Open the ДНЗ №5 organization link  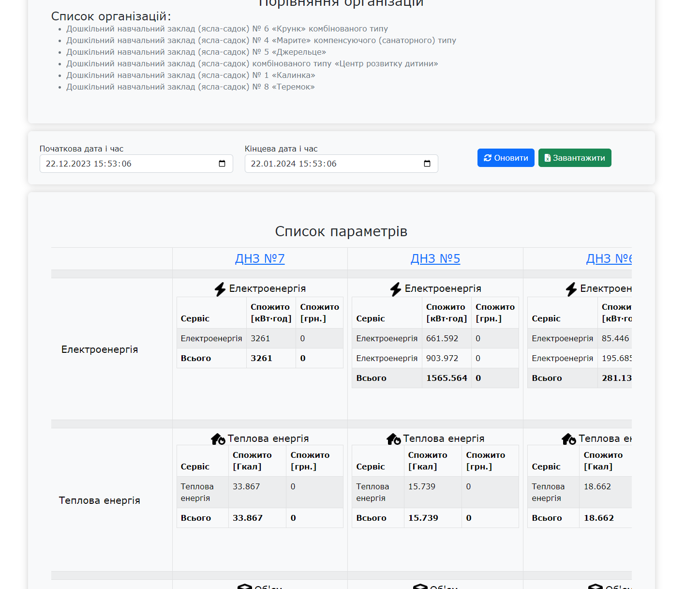435,258
